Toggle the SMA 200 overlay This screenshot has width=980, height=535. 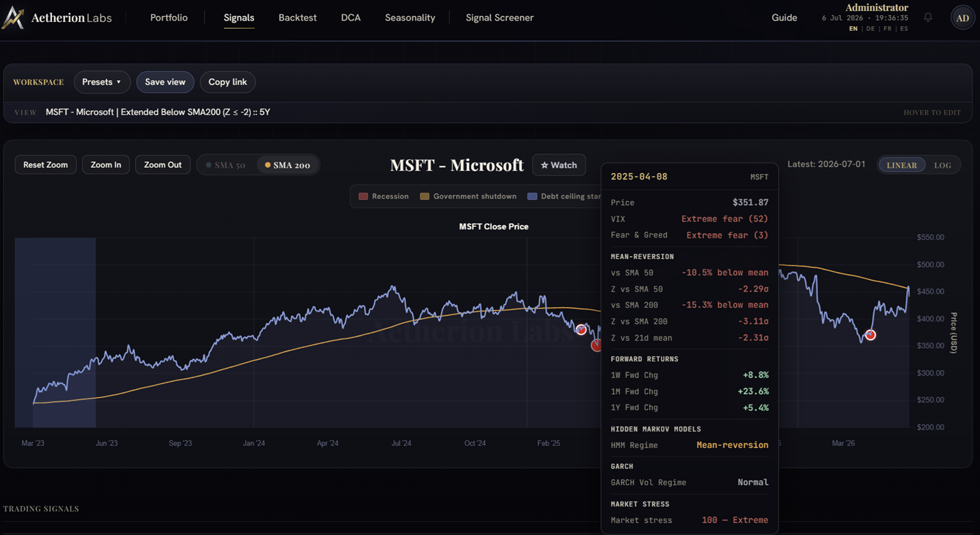coord(288,165)
